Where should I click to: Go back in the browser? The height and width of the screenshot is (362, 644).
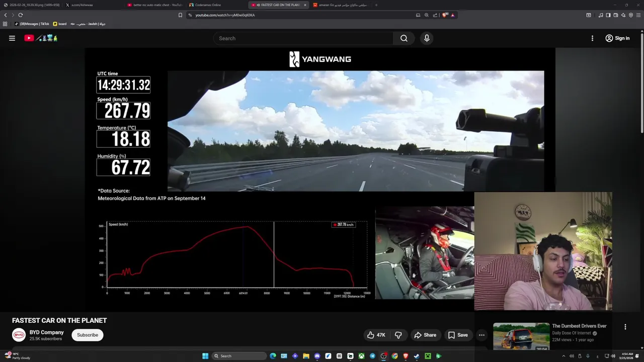6,15
